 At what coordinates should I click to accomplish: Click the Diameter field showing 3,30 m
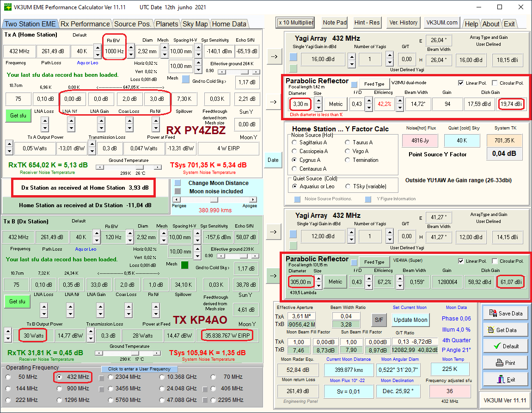pyautogui.click(x=301, y=104)
